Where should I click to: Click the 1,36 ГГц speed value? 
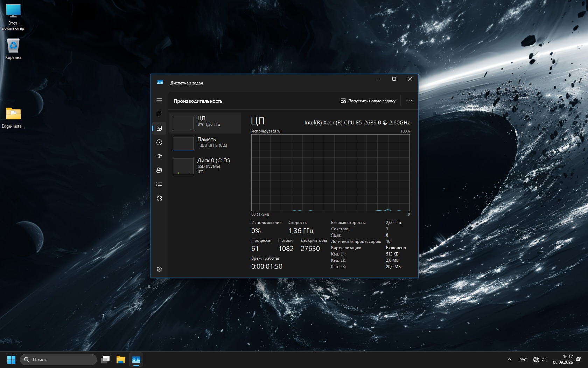tap(301, 231)
